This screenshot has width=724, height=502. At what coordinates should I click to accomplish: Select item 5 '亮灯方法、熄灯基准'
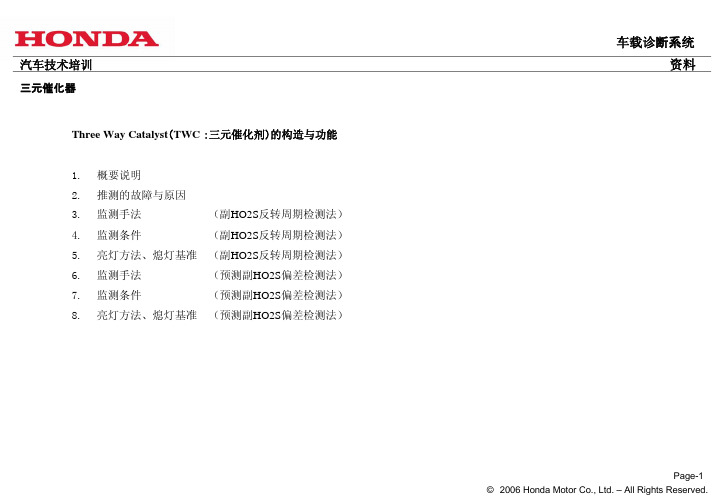pos(147,255)
